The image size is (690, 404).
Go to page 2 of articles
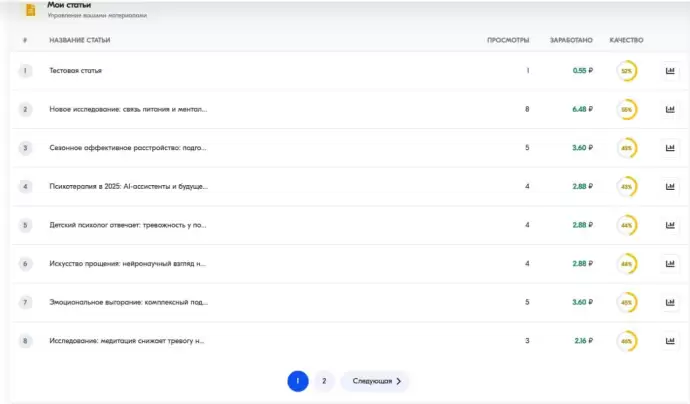pyautogui.click(x=324, y=381)
